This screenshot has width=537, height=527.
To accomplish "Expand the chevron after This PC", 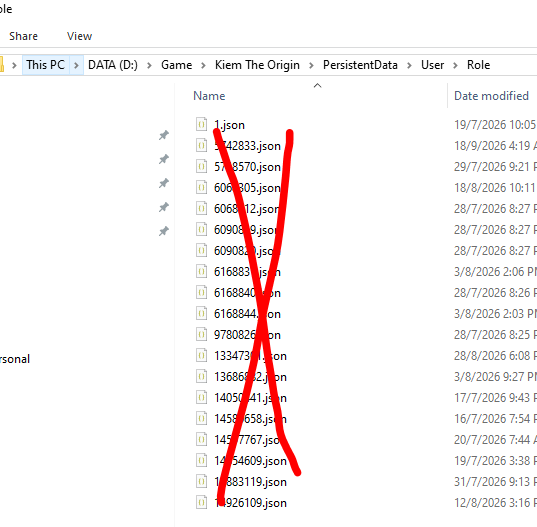I will (76, 65).
